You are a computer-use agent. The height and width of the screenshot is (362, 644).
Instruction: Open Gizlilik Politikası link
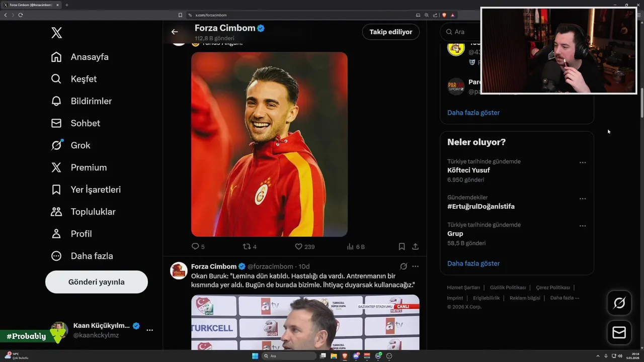click(508, 288)
